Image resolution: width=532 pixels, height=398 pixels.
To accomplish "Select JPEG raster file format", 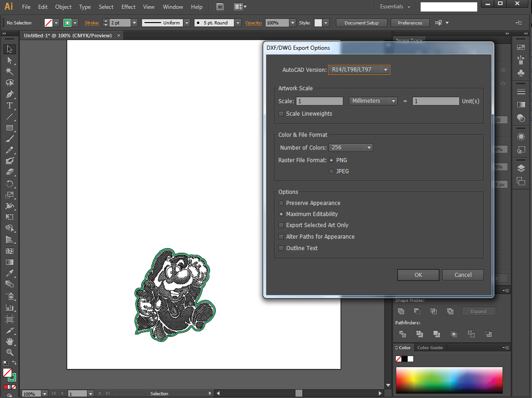I will tap(331, 171).
